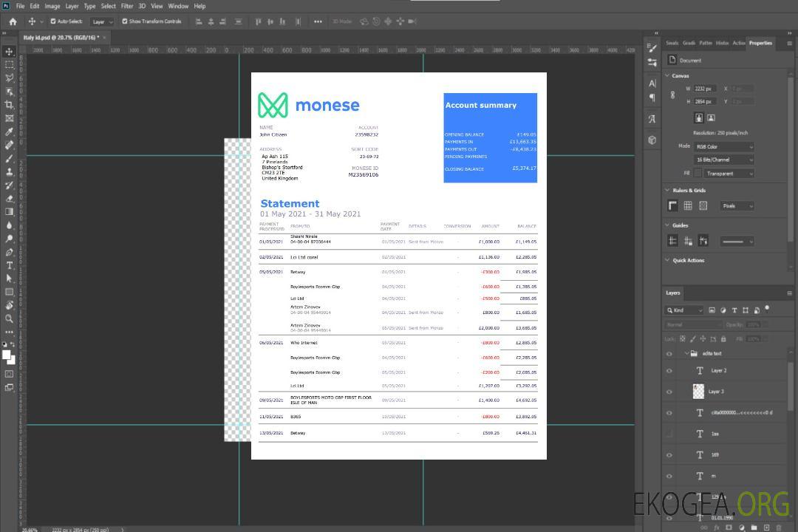Toggle link width and height chain

coord(672,95)
